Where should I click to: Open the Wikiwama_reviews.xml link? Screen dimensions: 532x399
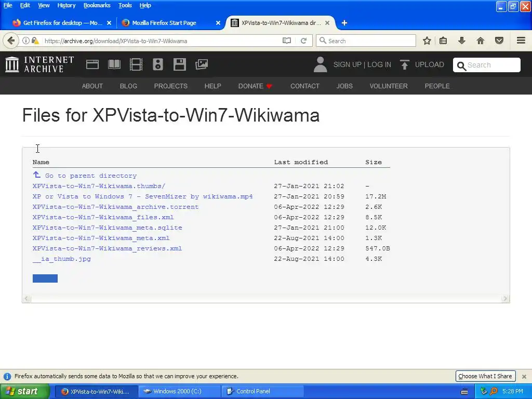click(107, 248)
